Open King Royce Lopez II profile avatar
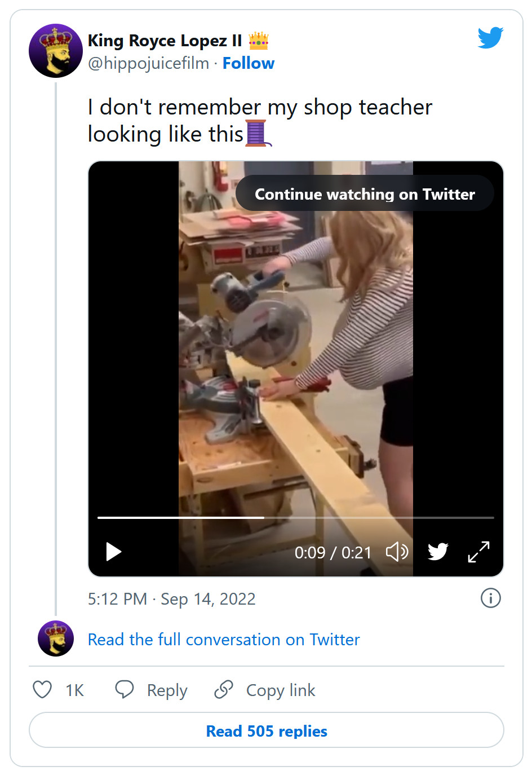The image size is (532, 775). point(55,51)
